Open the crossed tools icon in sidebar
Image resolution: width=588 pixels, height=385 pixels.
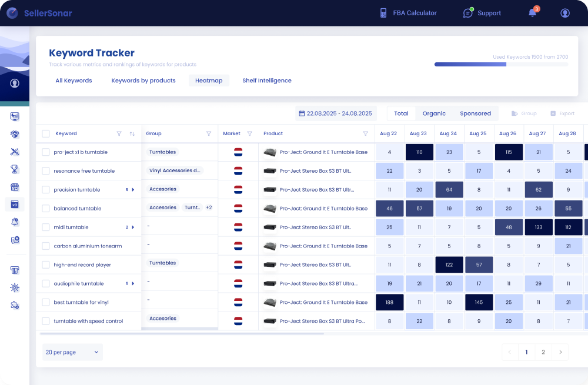coord(15,152)
